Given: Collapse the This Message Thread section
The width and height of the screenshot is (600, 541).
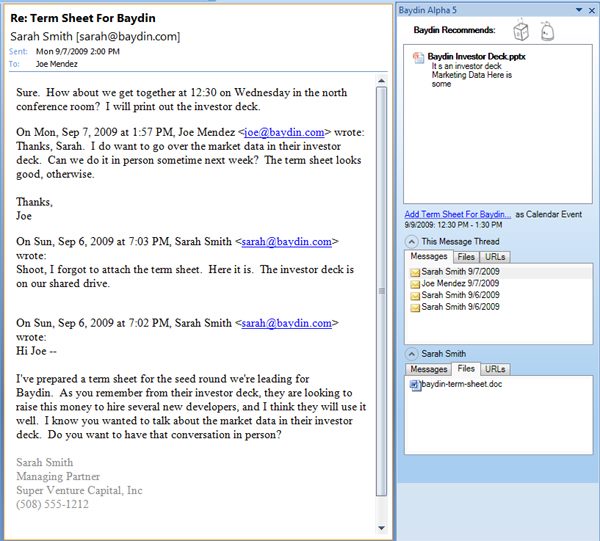Looking at the screenshot, I should pyautogui.click(x=411, y=241).
